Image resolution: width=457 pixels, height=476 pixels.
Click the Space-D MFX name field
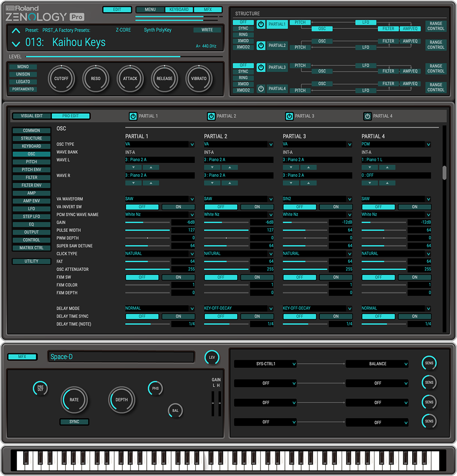(x=121, y=357)
